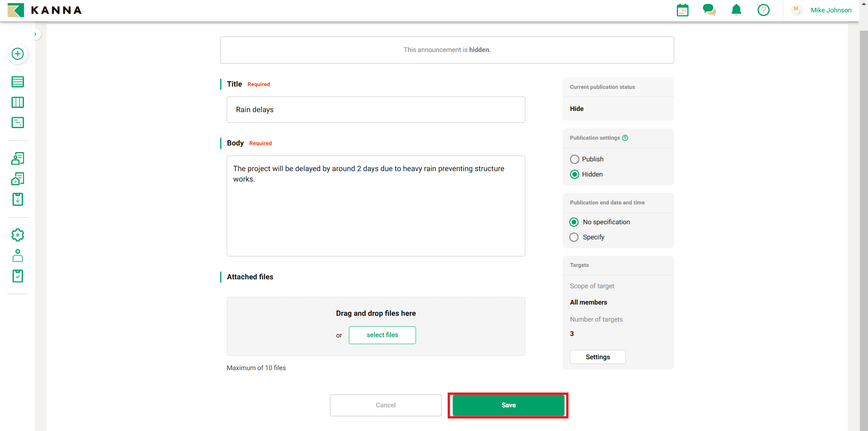Click select files to attach documents
This screenshot has width=868, height=431.
point(382,335)
